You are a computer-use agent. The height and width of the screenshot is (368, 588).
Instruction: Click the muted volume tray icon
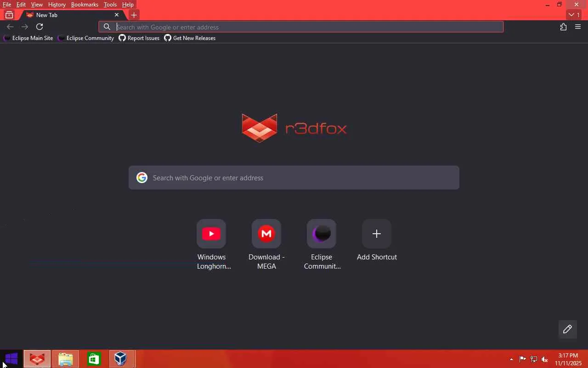coord(545,359)
